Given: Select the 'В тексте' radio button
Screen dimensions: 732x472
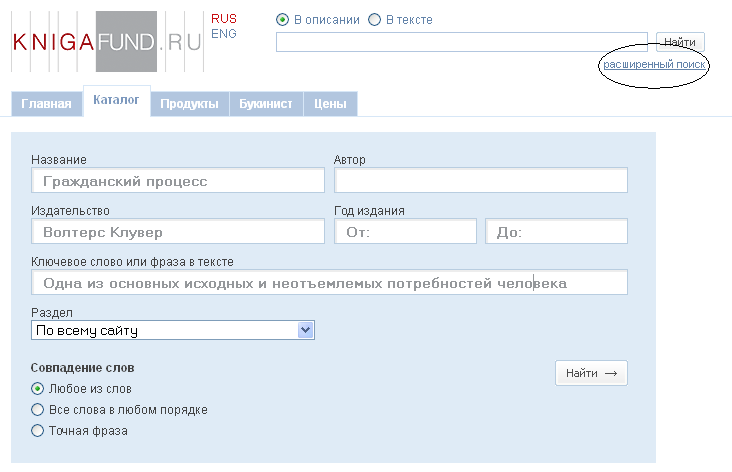Looking at the screenshot, I should tap(374, 20).
